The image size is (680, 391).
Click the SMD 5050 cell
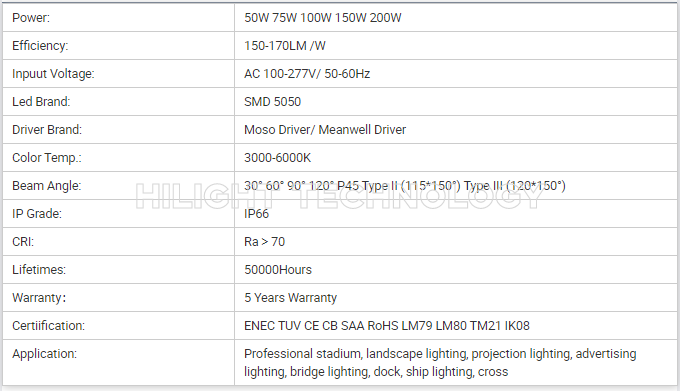[455, 101]
